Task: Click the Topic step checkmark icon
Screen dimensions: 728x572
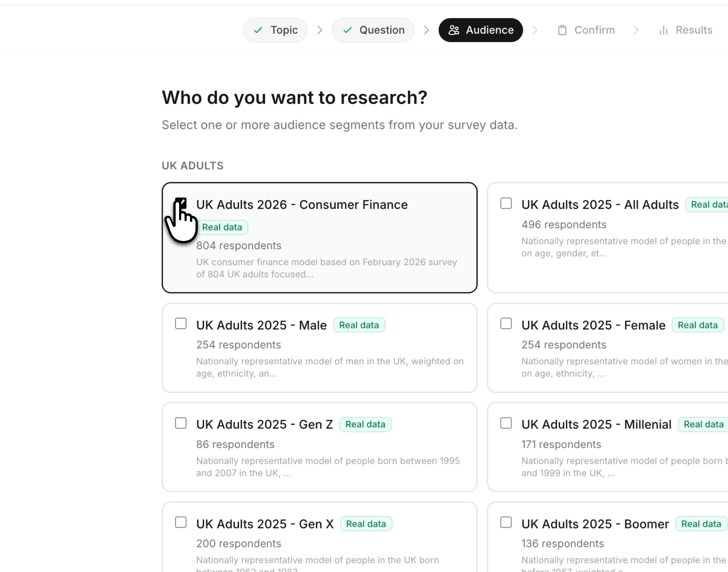Action: pos(258,30)
